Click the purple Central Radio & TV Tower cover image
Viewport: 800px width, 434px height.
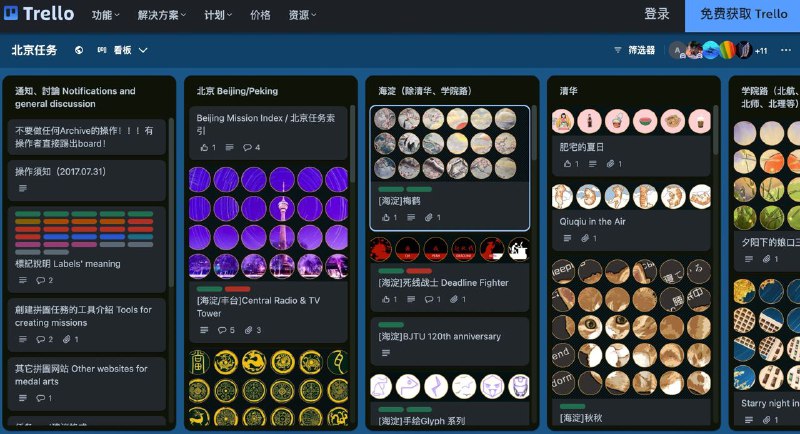click(x=268, y=223)
